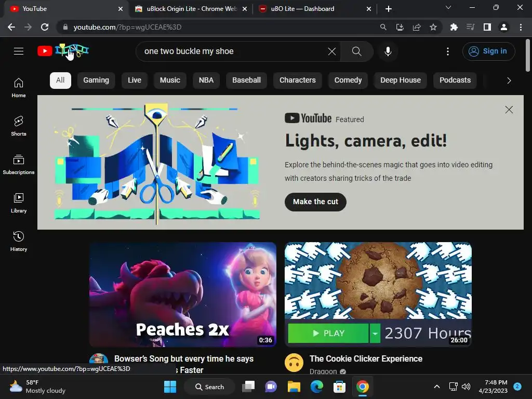Reload the page
This screenshot has height=399, width=532.
point(45,27)
